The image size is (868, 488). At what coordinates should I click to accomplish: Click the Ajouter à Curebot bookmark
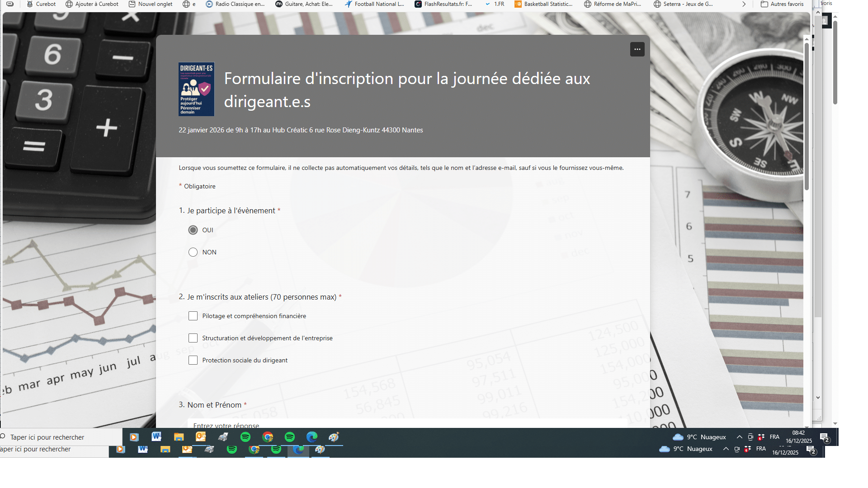click(x=92, y=4)
